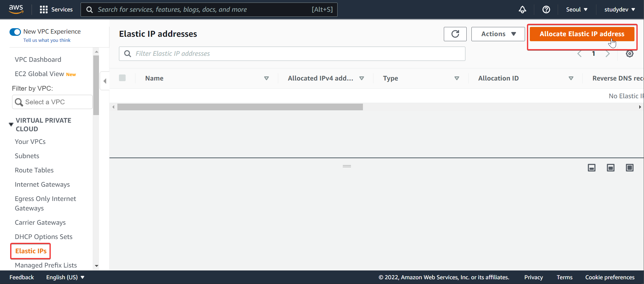Go to previous page arrow
The width and height of the screenshot is (644, 284).
[x=580, y=54]
